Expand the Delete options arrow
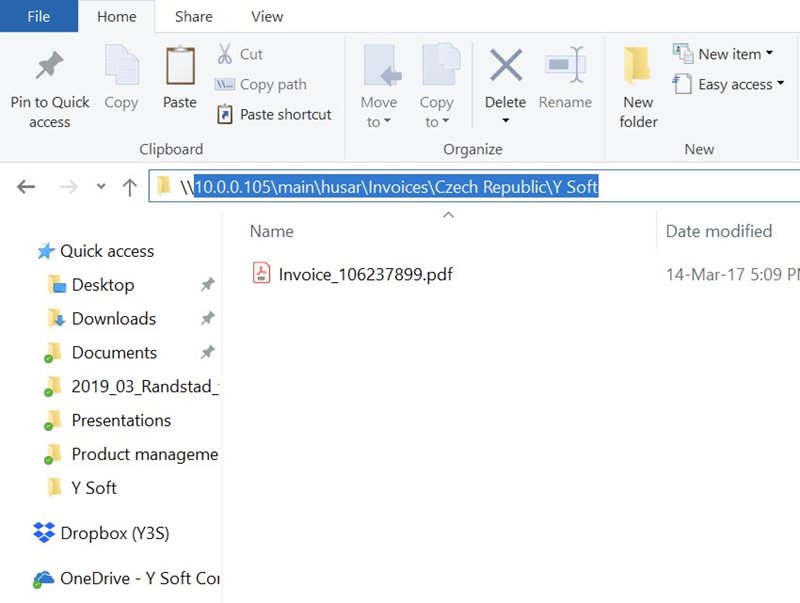The width and height of the screenshot is (800, 603). (x=506, y=120)
